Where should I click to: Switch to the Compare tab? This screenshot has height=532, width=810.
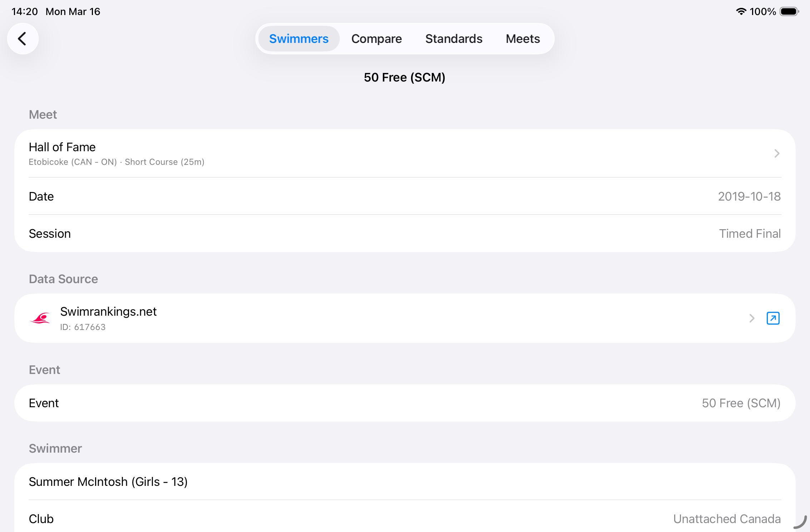[x=376, y=39]
